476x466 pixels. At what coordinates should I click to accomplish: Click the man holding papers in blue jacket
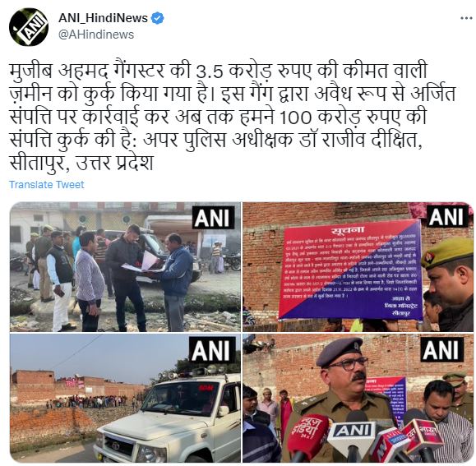coord(173,282)
